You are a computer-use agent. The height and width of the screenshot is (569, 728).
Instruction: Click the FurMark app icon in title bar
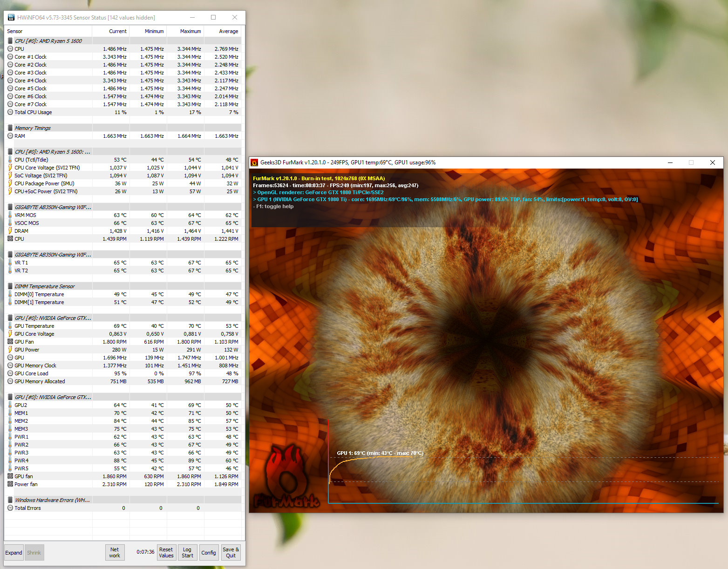(x=254, y=163)
